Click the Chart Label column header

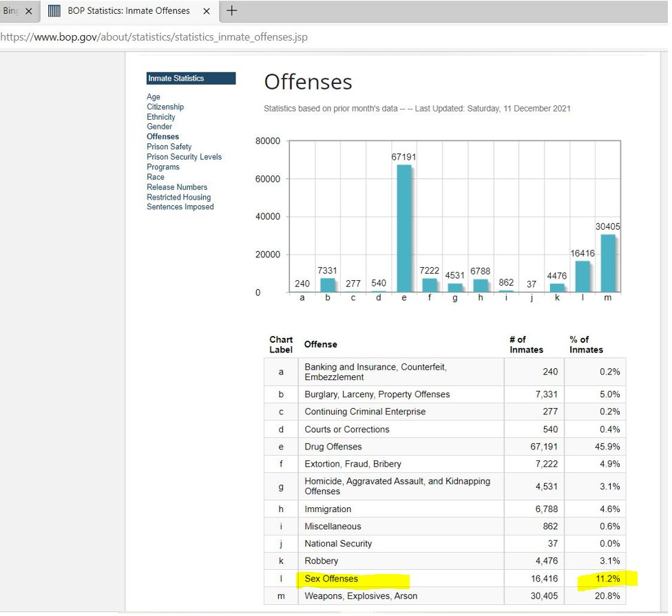pyautogui.click(x=281, y=344)
